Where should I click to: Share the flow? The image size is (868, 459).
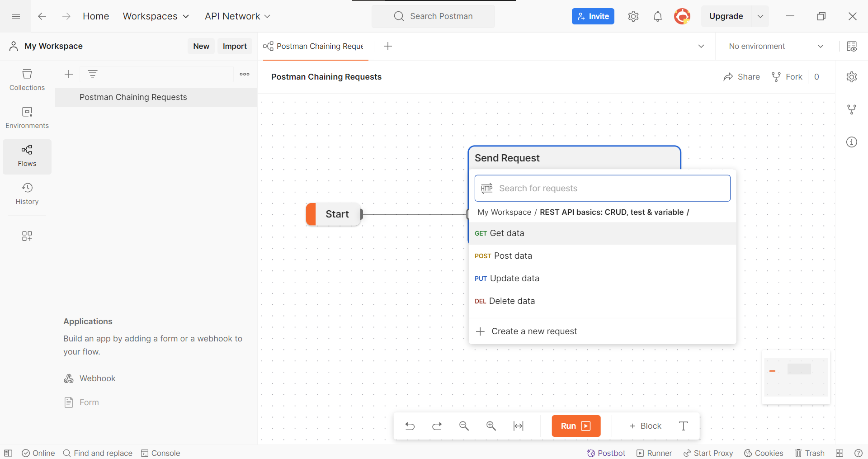tap(741, 77)
